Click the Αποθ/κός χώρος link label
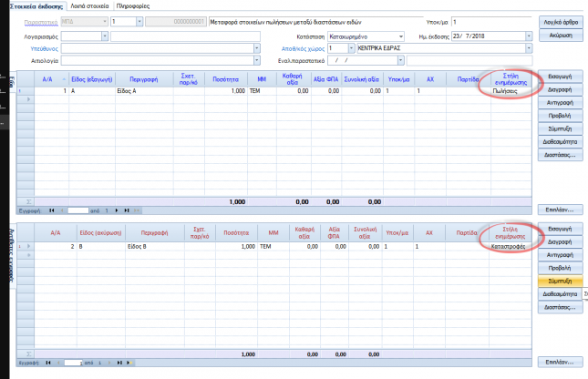This screenshot has width=588, height=379. (x=303, y=48)
